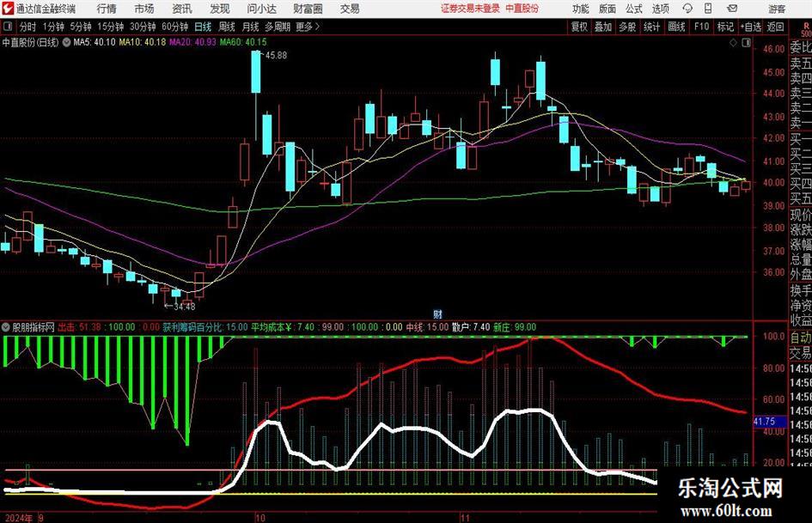Open the 公式 menu

tap(634, 9)
